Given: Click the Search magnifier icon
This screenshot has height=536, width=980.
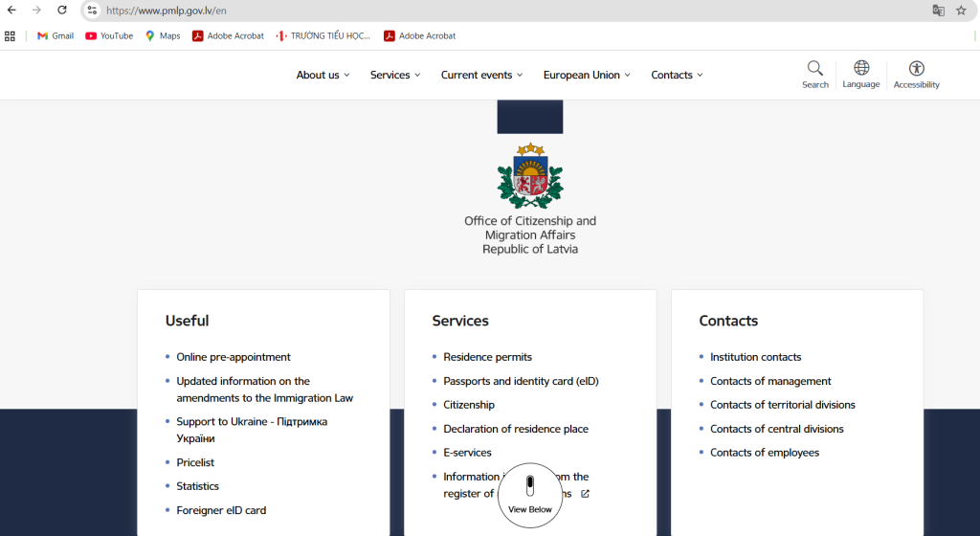Looking at the screenshot, I should (814, 69).
